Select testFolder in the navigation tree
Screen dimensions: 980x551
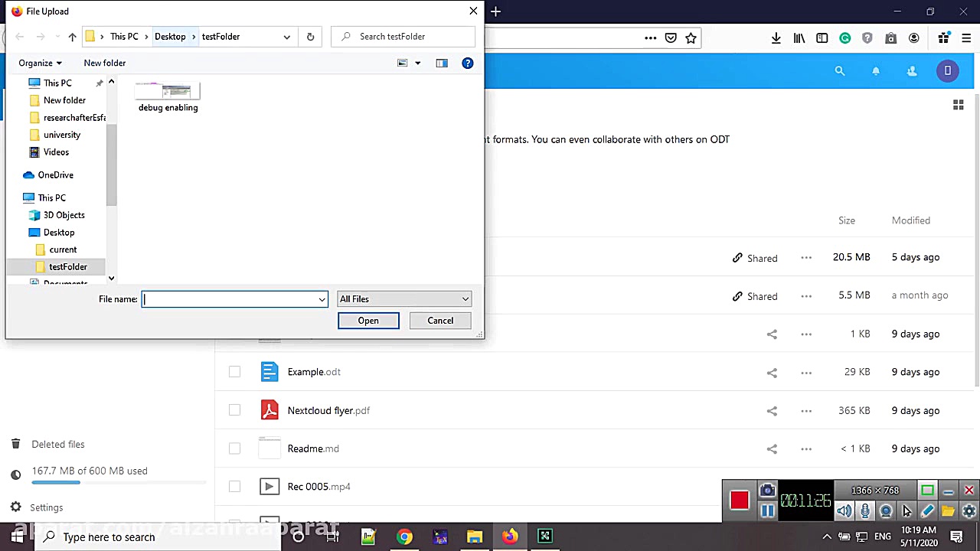(x=68, y=267)
